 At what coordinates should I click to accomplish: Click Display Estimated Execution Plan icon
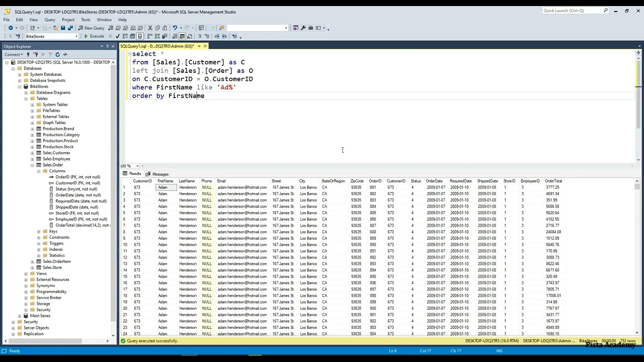tap(125, 36)
